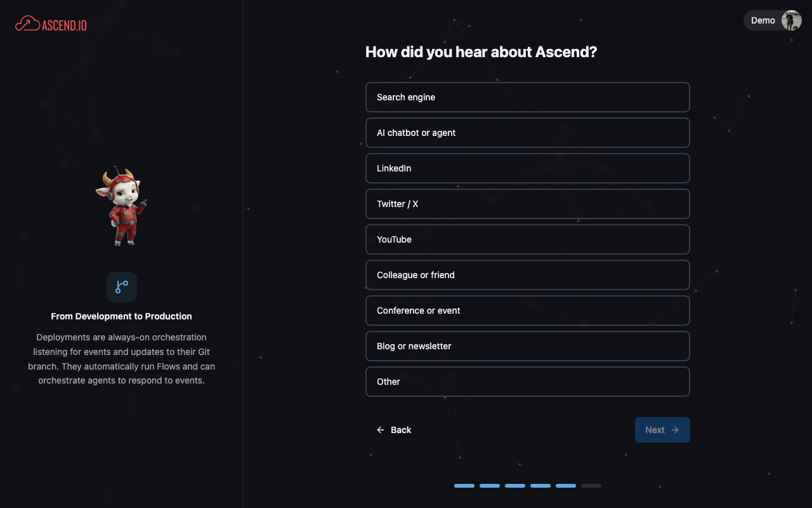
Task: Select YouTube from the options list
Action: click(528, 239)
